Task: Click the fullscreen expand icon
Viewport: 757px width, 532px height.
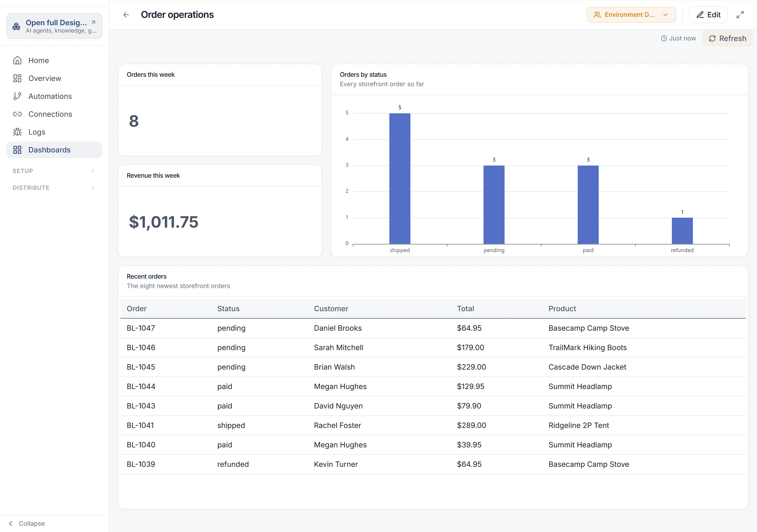Action: pos(740,15)
